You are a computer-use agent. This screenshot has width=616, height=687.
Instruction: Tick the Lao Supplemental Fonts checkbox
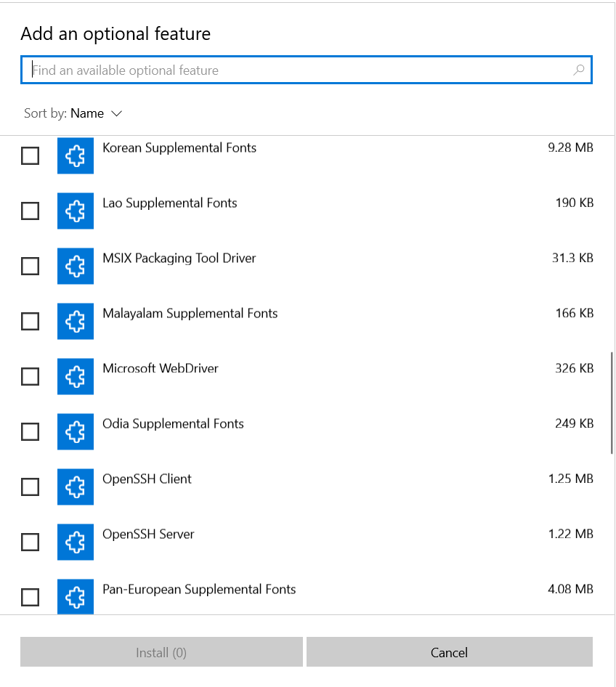pyautogui.click(x=31, y=211)
